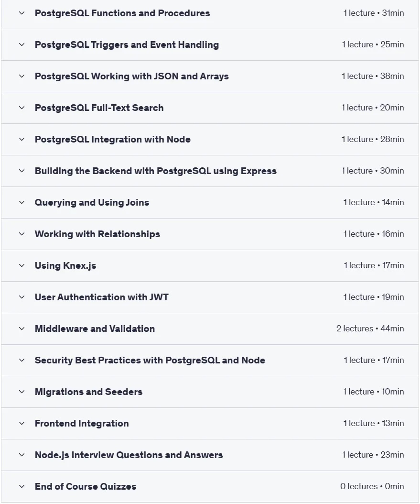This screenshot has width=420, height=504.
Task: Click the chevron icon beside Working with Relationships
Action: (22, 234)
